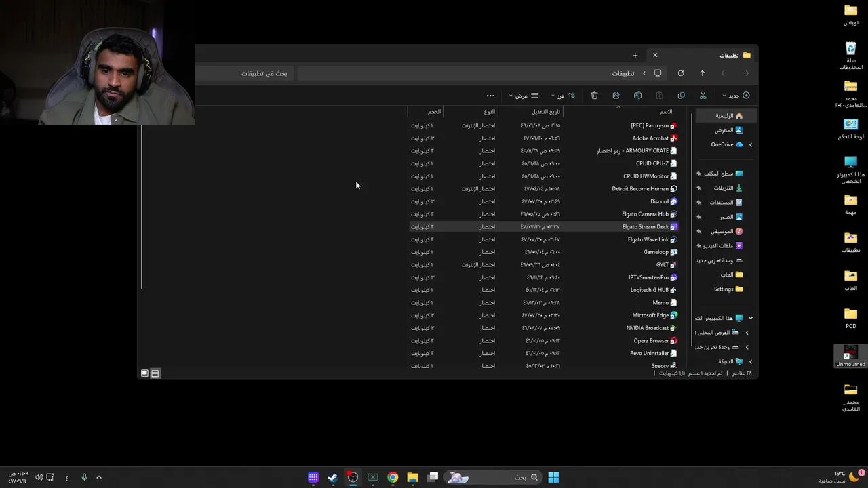Click the Cut scissors icon in toolbar

[x=703, y=96]
